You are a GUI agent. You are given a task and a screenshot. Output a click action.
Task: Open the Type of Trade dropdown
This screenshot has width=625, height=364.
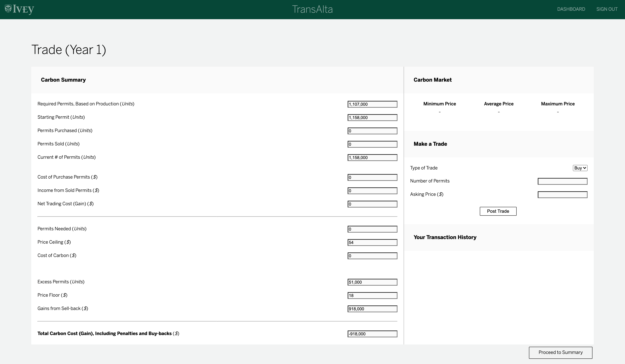point(580,168)
